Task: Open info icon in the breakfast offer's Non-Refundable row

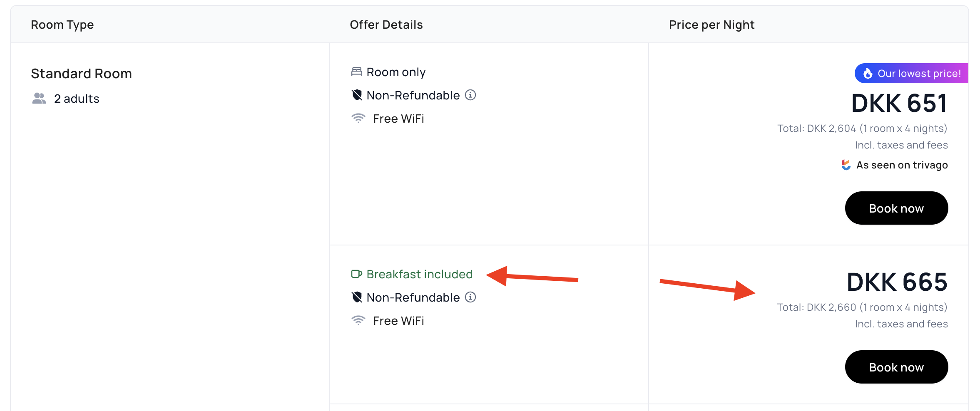Action: point(470,297)
